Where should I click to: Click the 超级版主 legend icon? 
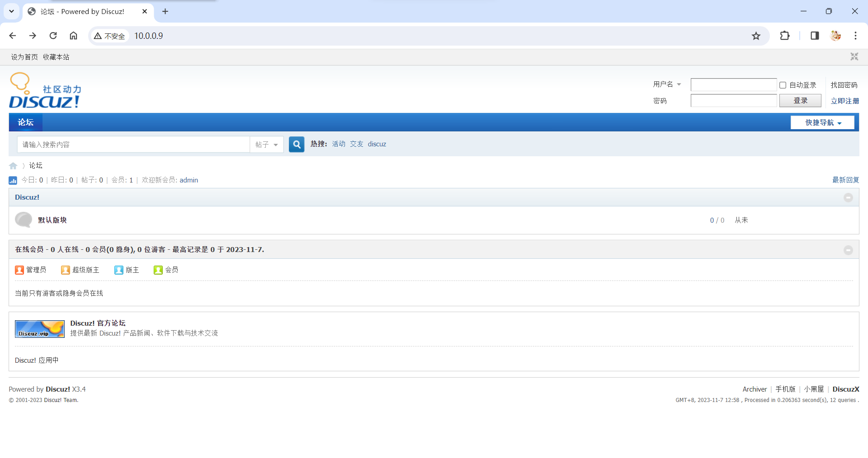(x=66, y=270)
